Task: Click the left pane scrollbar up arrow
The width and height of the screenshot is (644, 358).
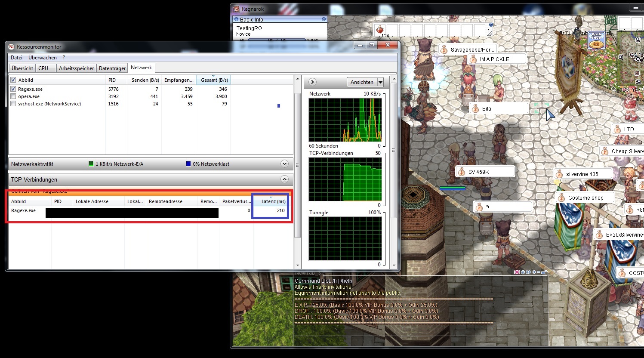Action: pos(297,79)
